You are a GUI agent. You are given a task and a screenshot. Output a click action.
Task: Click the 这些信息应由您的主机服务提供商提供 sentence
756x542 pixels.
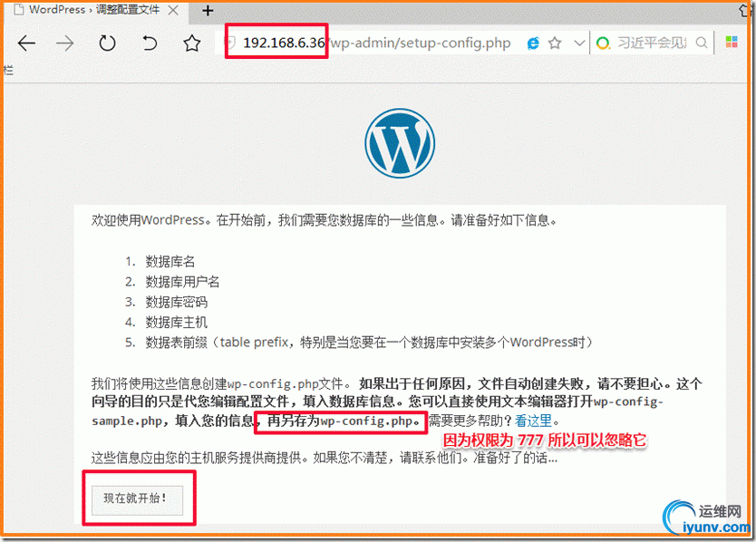[x=325, y=458]
